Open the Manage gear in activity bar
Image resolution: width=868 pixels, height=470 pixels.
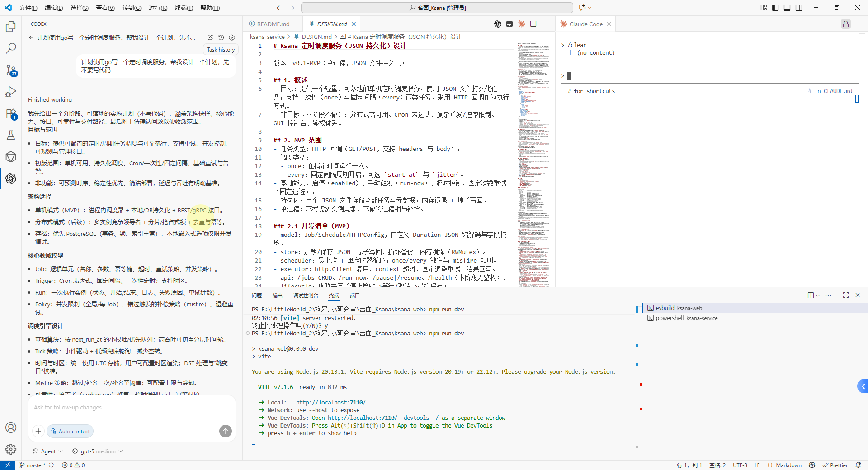click(x=11, y=449)
